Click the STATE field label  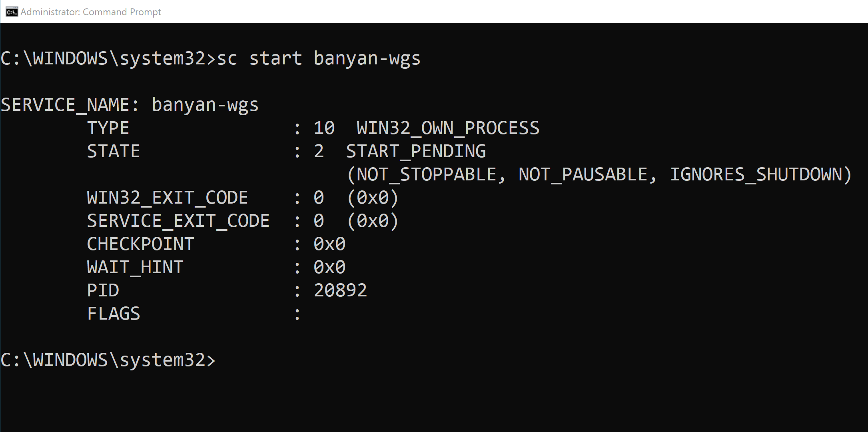click(x=114, y=151)
